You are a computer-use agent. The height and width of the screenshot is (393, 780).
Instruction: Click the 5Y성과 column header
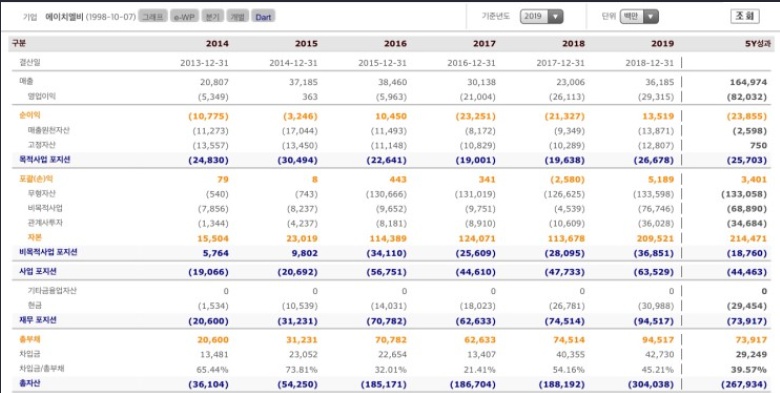click(758, 43)
